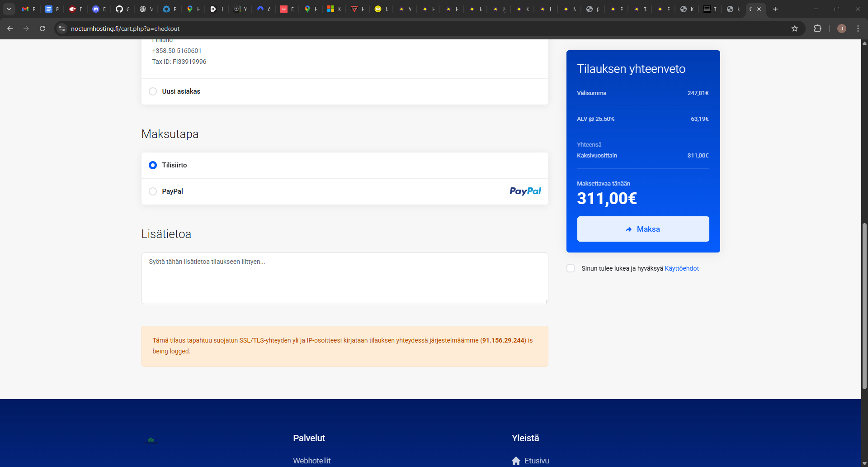Open the Chrome profile avatar
Image resolution: width=868 pixels, height=467 pixels.
point(841,29)
